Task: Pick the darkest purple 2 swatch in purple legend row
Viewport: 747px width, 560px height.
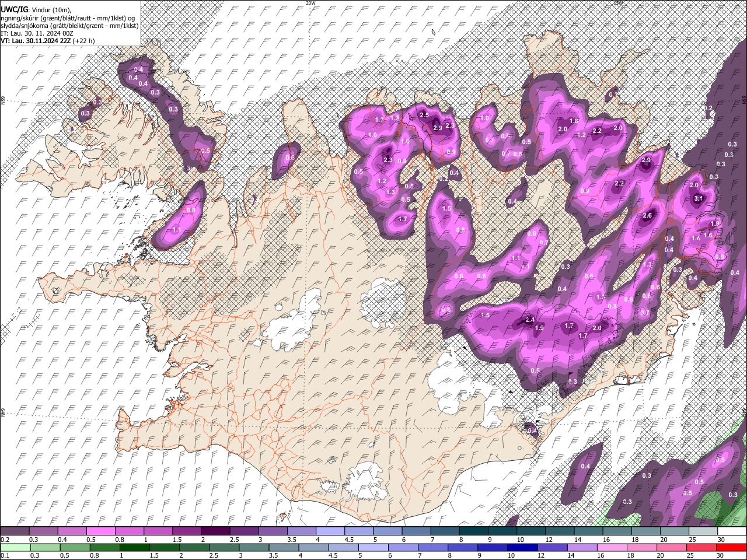Action: pyautogui.click(x=215, y=531)
